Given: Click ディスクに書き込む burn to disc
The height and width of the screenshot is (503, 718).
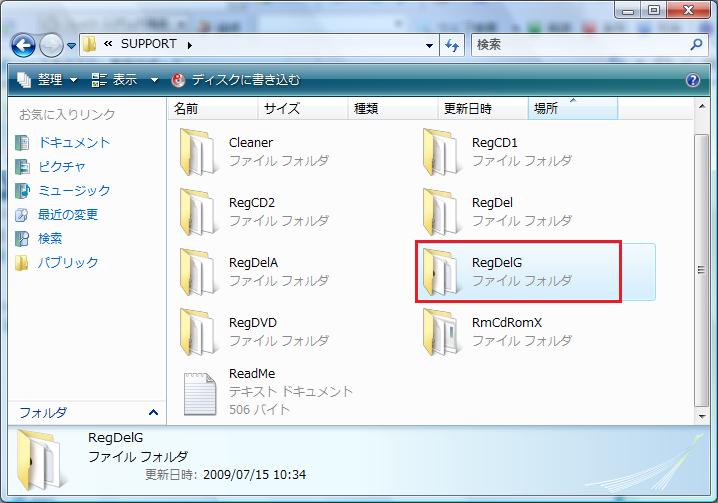Looking at the screenshot, I should coord(235,80).
